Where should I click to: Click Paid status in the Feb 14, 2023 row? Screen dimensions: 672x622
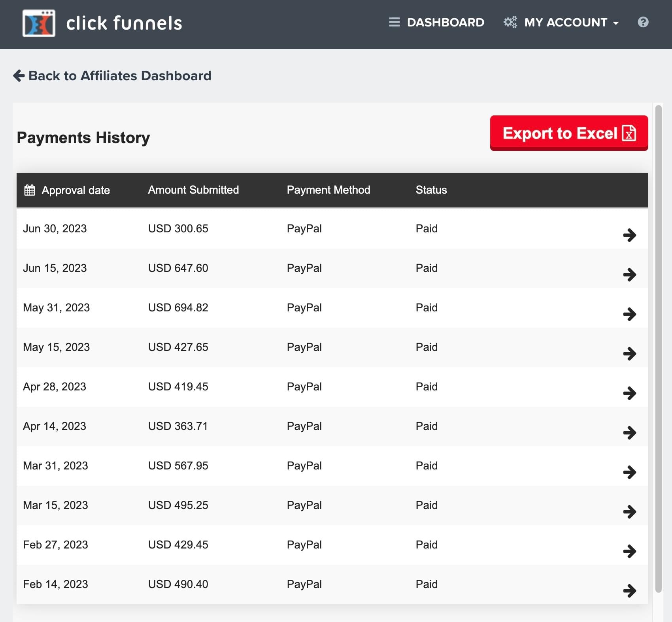coord(427,584)
